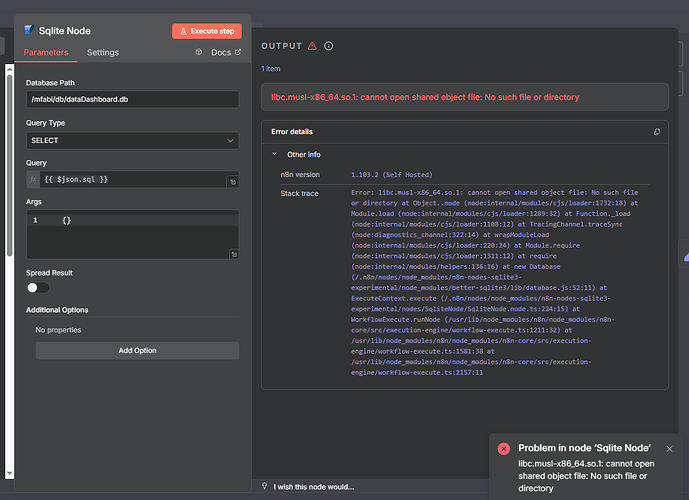This screenshot has width=689, height=500.
Task: Click the Query expression field
Action: [133, 179]
